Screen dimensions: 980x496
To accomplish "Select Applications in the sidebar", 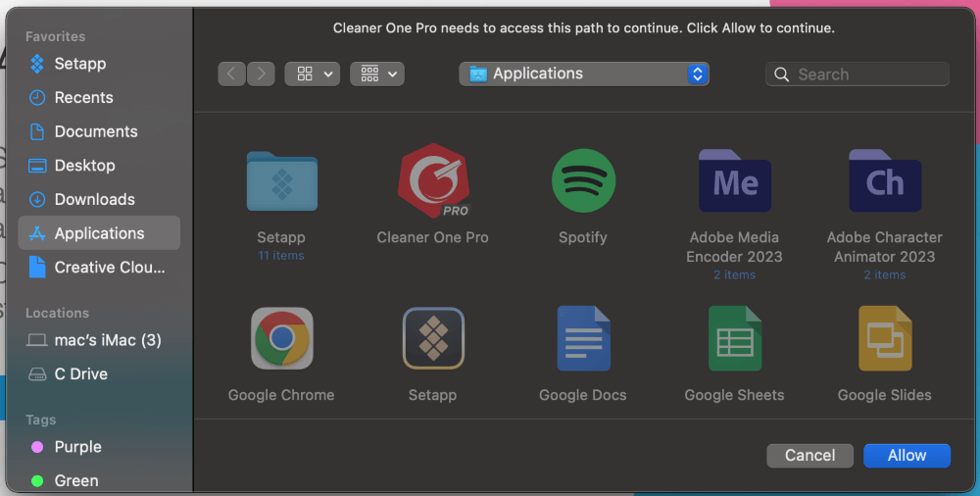I will 99,232.
